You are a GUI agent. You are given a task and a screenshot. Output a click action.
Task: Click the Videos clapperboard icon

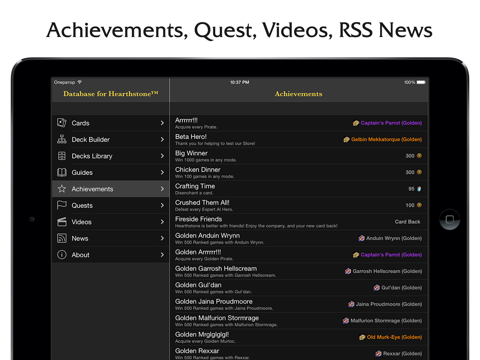coord(62,222)
